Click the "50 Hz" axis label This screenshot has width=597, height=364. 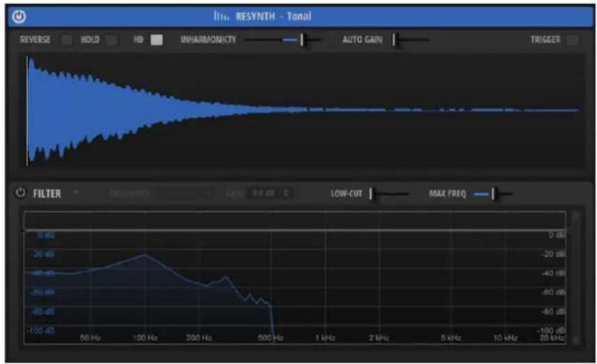point(91,338)
